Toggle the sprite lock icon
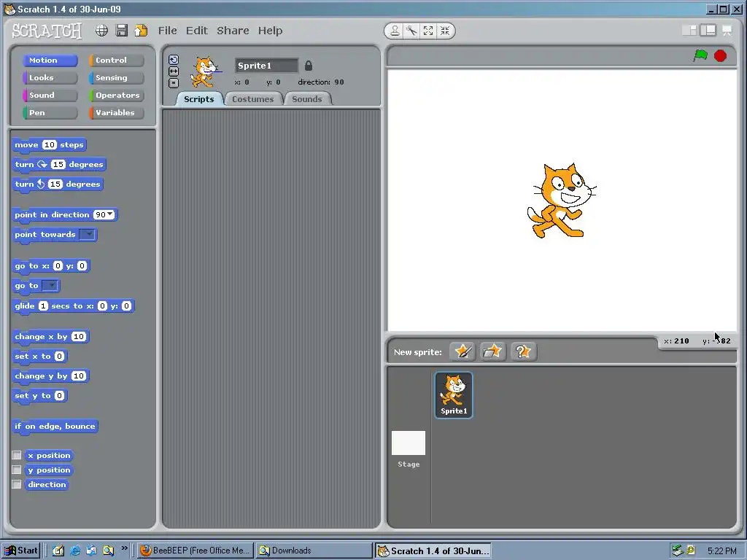This screenshot has width=747, height=560. [309, 66]
